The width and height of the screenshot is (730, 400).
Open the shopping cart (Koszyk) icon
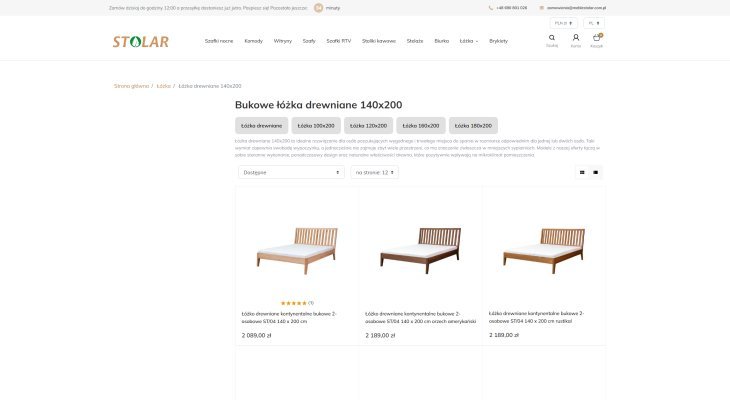(x=597, y=38)
